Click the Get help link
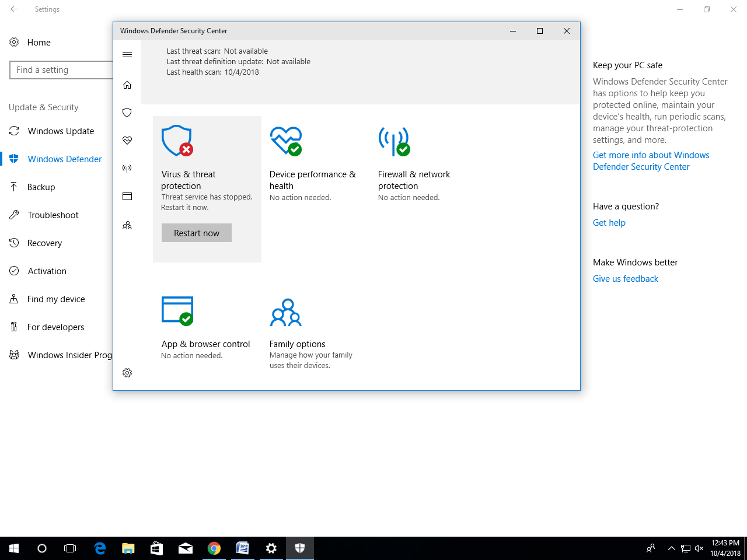Viewport: 747px width, 560px height. pyautogui.click(x=609, y=223)
